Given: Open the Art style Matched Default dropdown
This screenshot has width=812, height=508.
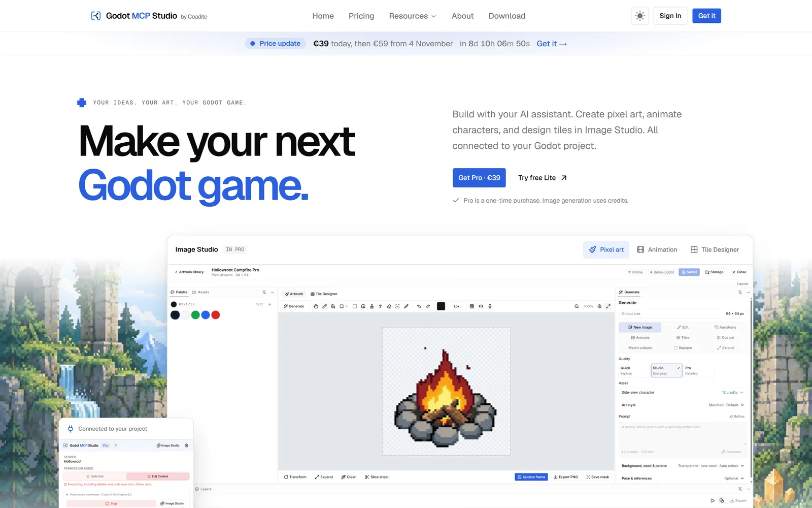Looking at the screenshot, I should click(682, 405).
